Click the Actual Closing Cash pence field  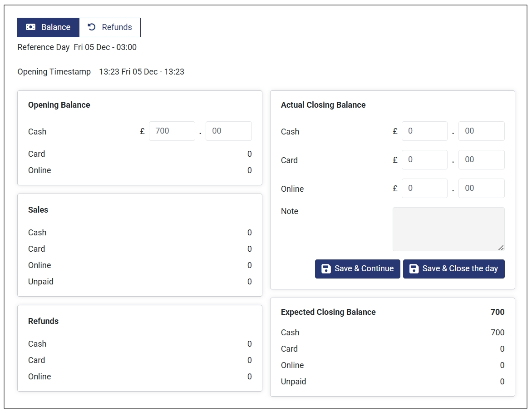click(x=481, y=131)
